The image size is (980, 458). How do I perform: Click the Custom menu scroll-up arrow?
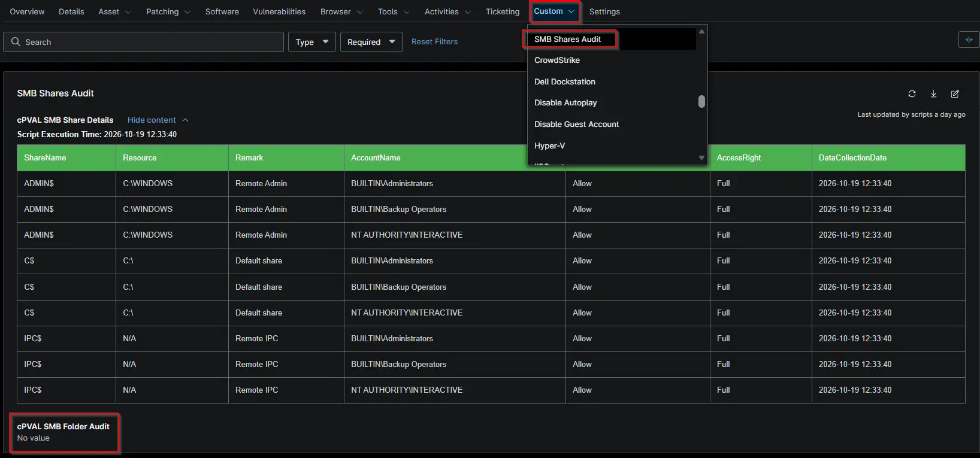[x=701, y=32]
